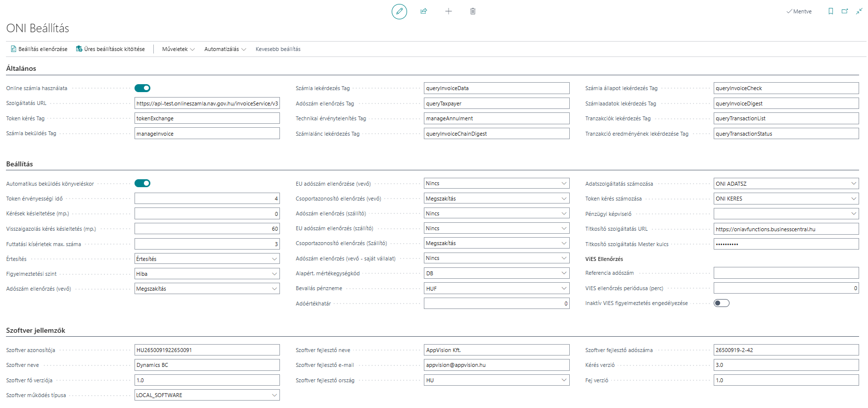This screenshot has height=408, width=868.
Task: Click Üres beállítások kitöltése action
Action: tap(110, 49)
